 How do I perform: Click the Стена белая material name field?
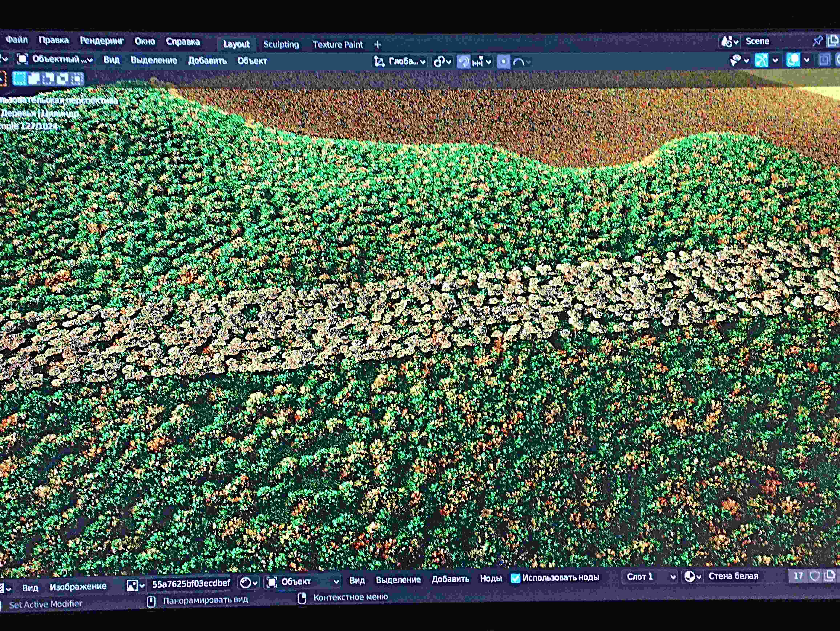click(x=733, y=576)
